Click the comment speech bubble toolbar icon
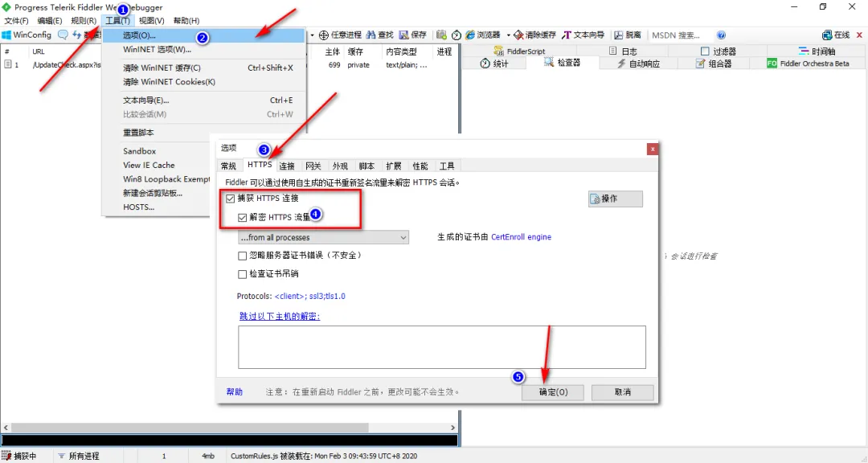 63,35
